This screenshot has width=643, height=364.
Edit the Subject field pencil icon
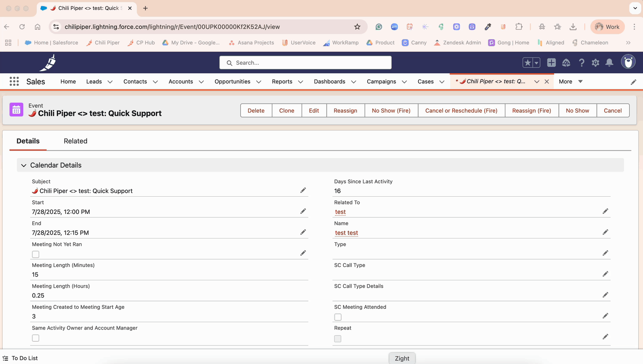(x=303, y=190)
